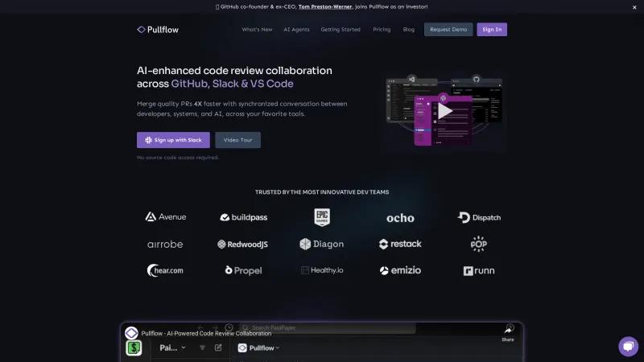Viewport: 644px width, 362px height.
Task: Click the Share icon on embedded video
Action: tap(508, 333)
